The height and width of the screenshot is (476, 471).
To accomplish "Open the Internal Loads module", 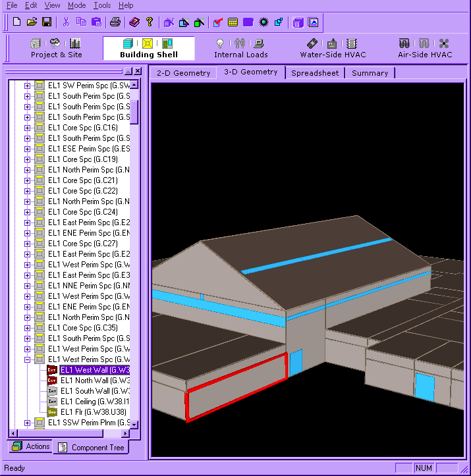I will pyautogui.click(x=240, y=48).
